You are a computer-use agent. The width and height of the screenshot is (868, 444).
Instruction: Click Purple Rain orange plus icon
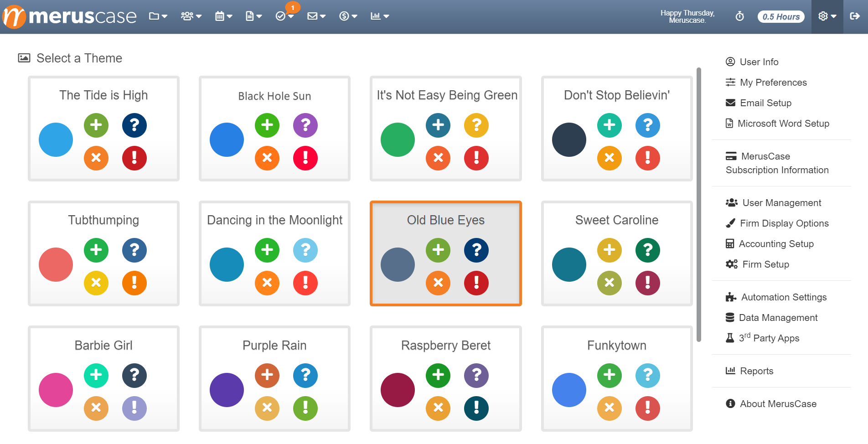coord(267,375)
